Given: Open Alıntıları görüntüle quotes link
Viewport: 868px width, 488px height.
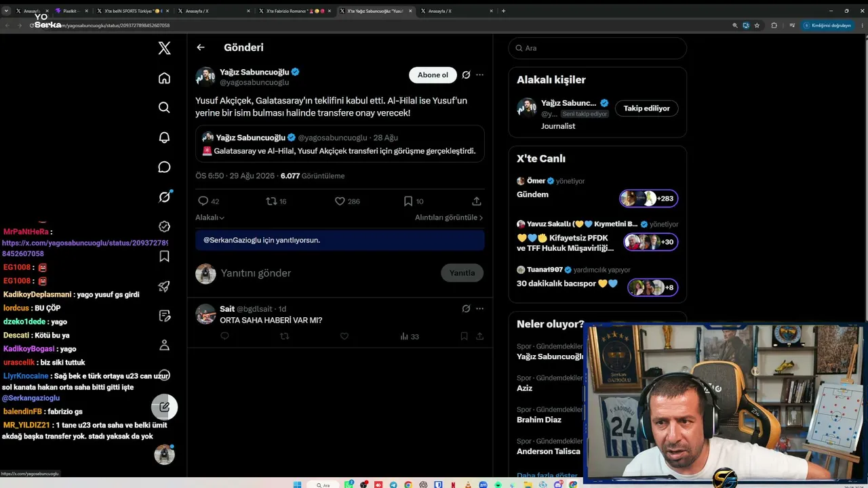Looking at the screenshot, I should [x=449, y=218].
